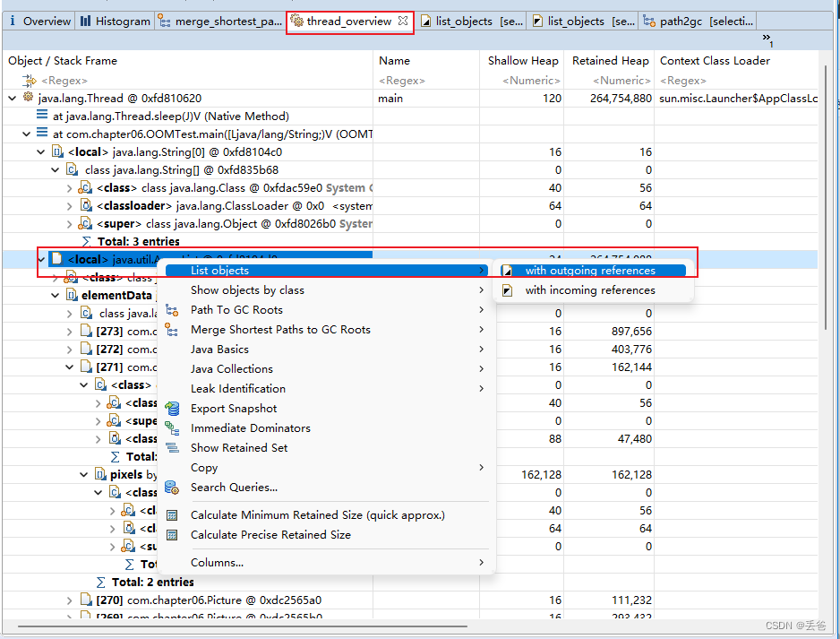
Task: Select Export Snapshot from context menu
Action: click(x=327, y=409)
